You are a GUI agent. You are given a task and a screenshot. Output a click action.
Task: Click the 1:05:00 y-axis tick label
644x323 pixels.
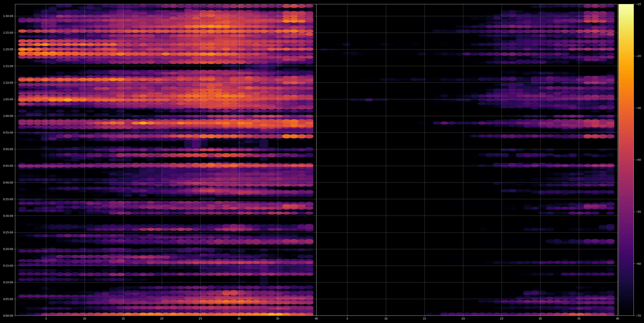tap(8, 99)
